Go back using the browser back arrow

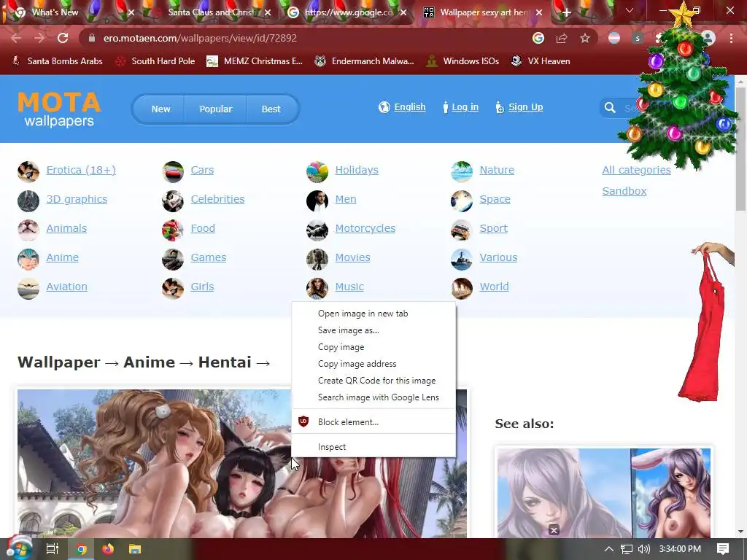(x=16, y=38)
